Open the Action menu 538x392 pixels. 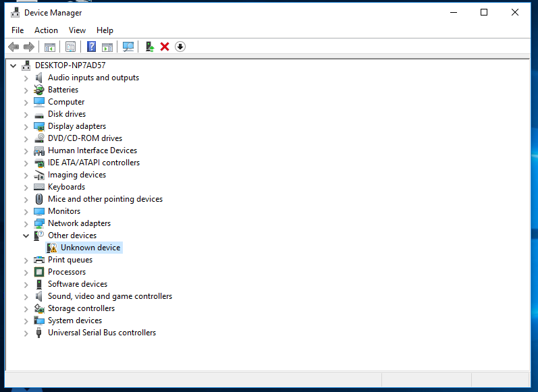coord(46,30)
